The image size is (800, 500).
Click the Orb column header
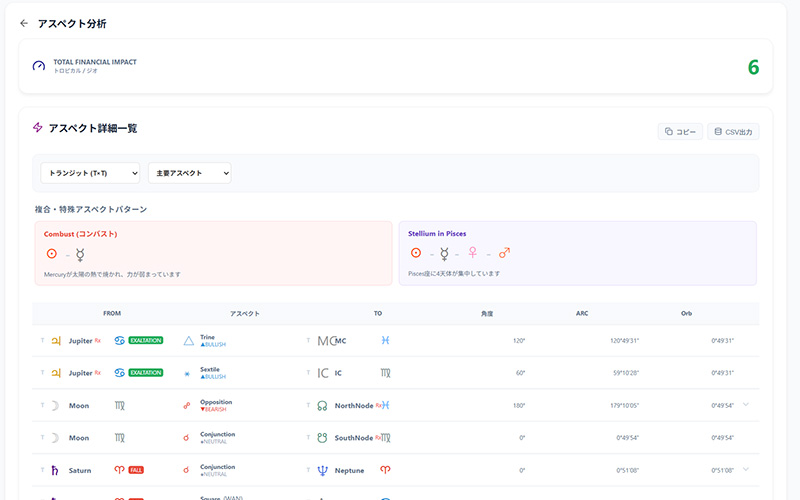point(686,313)
